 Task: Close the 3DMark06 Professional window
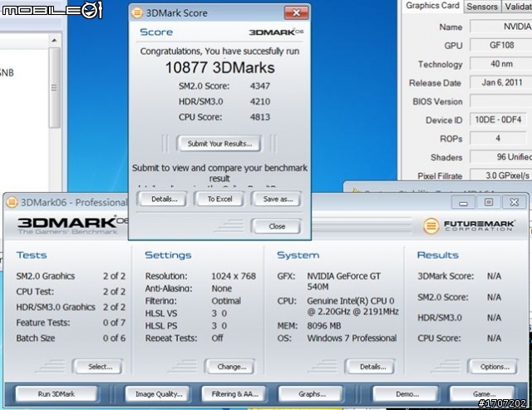[x=514, y=203]
